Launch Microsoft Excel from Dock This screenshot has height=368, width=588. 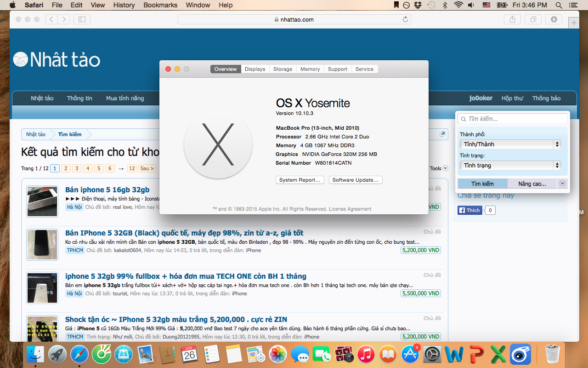(498, 354)
